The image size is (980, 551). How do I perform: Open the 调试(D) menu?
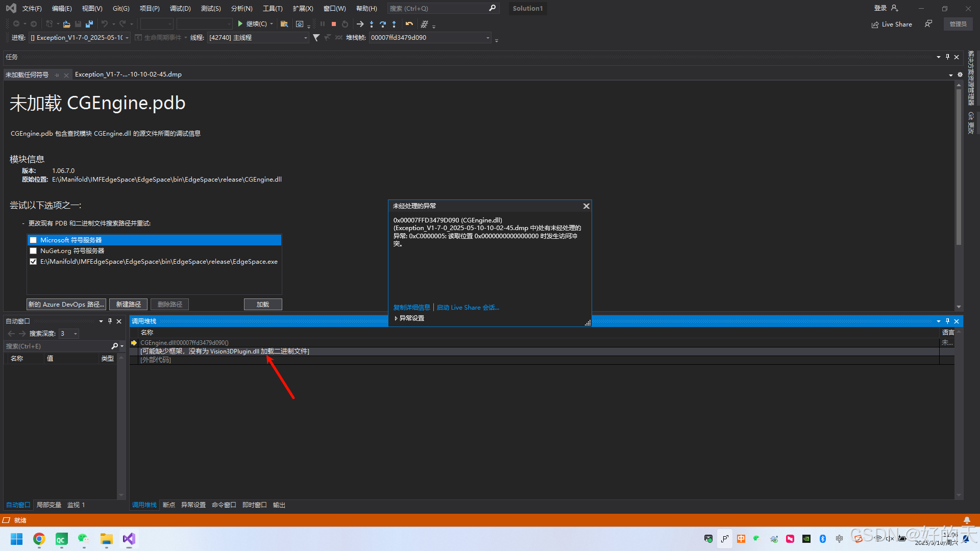click(180, 9)
